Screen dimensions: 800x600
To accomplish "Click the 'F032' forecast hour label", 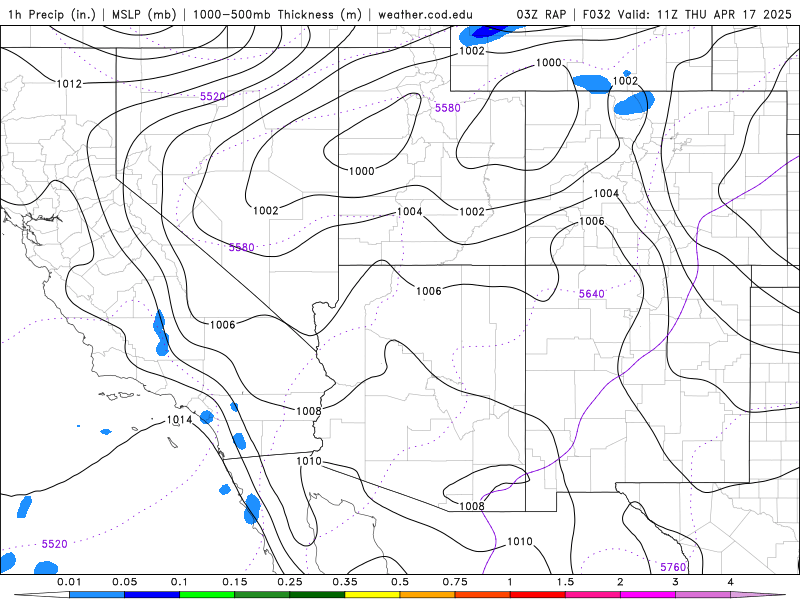I will [x=596, y=14].
